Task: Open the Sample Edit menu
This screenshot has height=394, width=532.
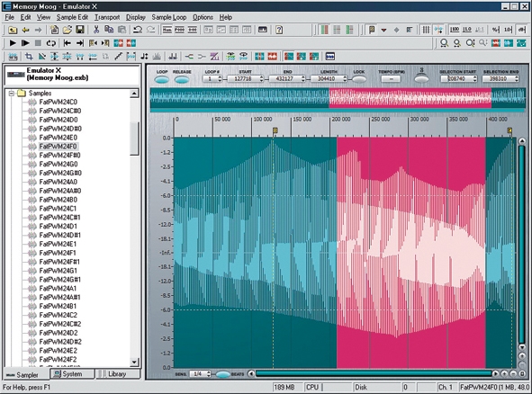Action: click(72, 17)
